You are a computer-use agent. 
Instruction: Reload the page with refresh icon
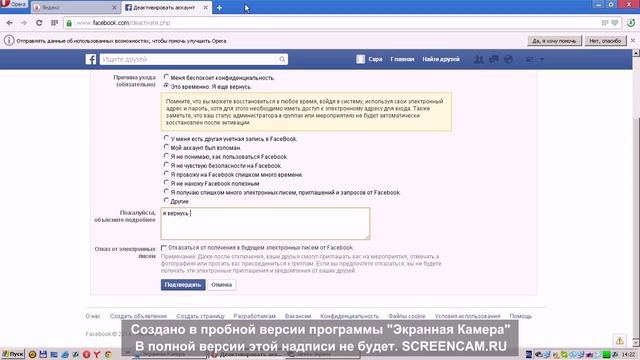click(39, 23)
